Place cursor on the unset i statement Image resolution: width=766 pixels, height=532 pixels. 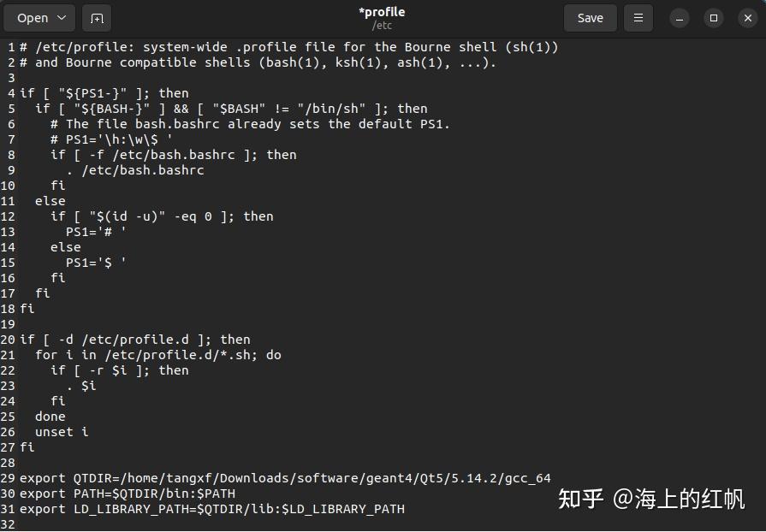point(62,432)
